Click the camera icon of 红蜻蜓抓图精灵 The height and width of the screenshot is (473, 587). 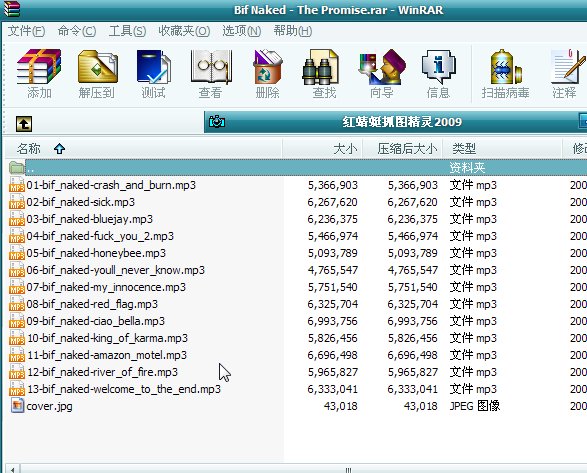217,121
